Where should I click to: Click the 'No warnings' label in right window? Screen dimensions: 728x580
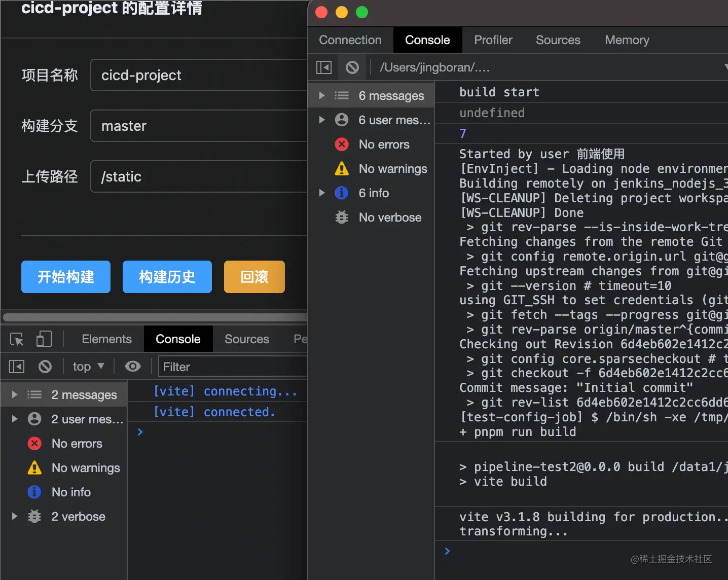coord(393,168)
